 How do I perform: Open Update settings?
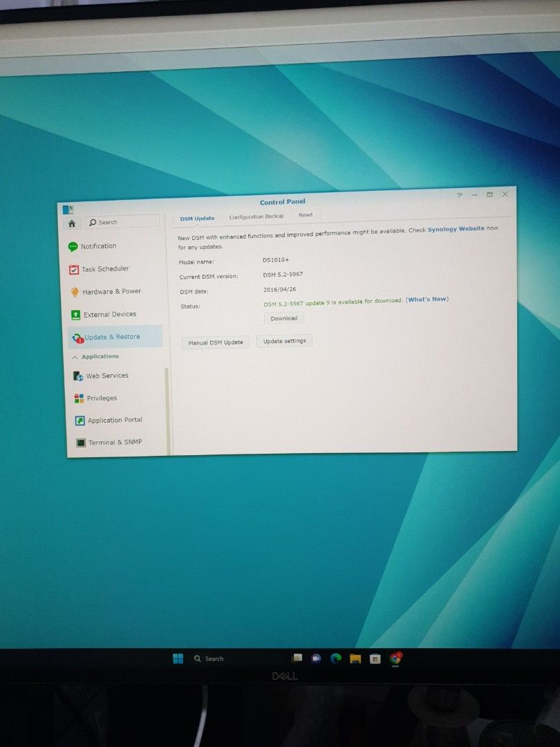click(284, 341)
